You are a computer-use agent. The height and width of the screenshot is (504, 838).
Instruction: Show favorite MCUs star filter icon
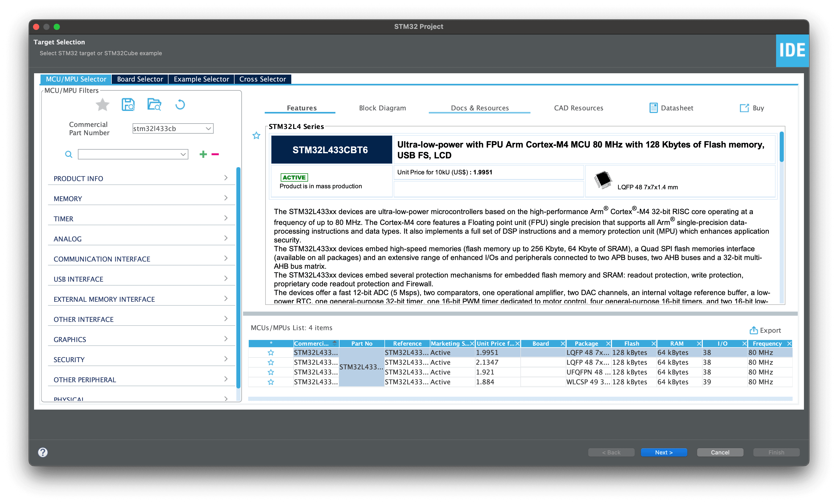click(102, 105)
